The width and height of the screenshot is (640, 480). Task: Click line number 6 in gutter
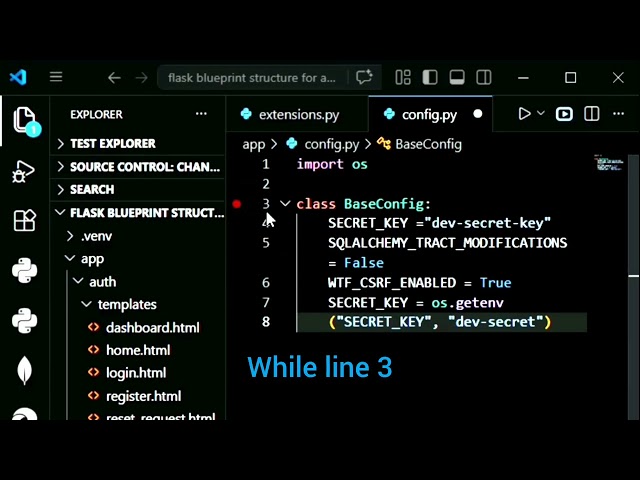266,282
